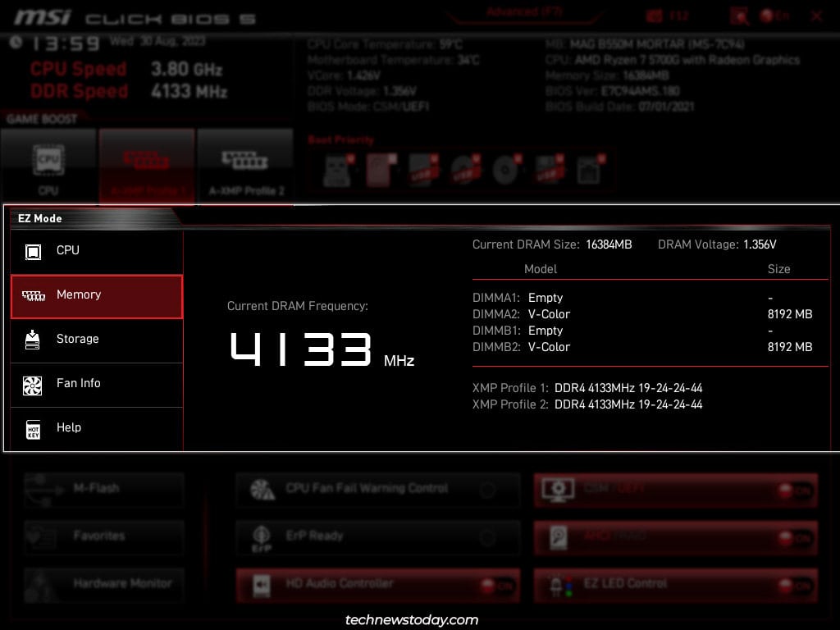This screenshot has width=840, height=630.
Task: Open the Memory section
Action: (x=97, y=296)
